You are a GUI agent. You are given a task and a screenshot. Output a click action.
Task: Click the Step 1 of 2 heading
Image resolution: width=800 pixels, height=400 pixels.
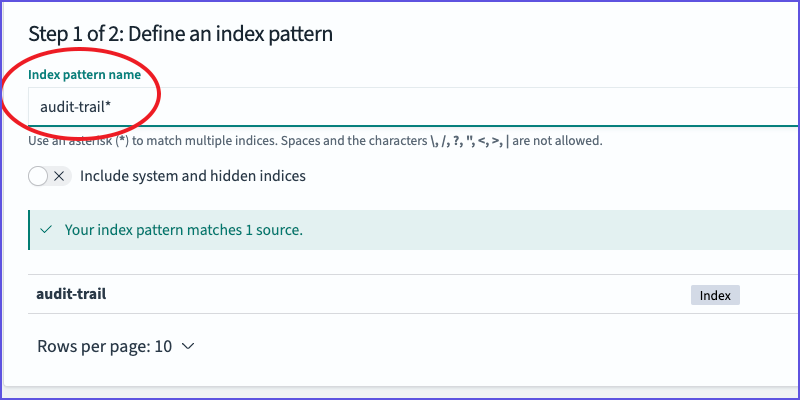[x=180, y=34]
